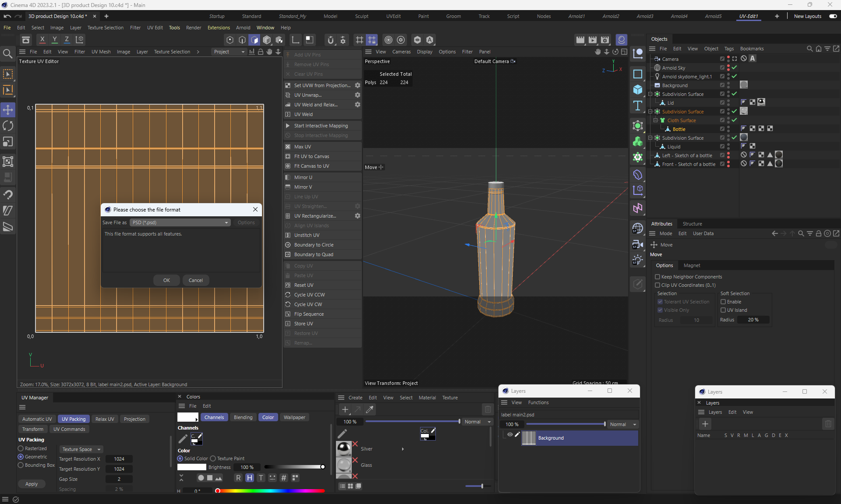
Task: Click the Gap Size input field
Action: coord(119,479)
